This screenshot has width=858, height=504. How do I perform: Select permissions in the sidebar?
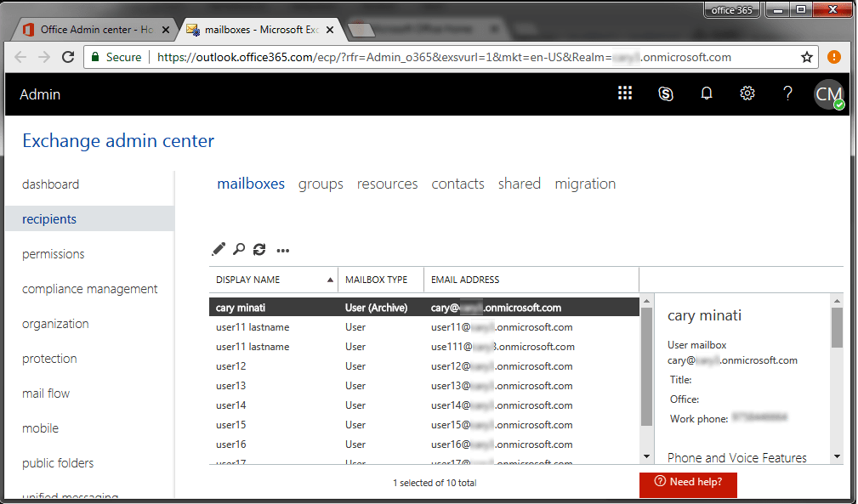[x=53, y=253]
